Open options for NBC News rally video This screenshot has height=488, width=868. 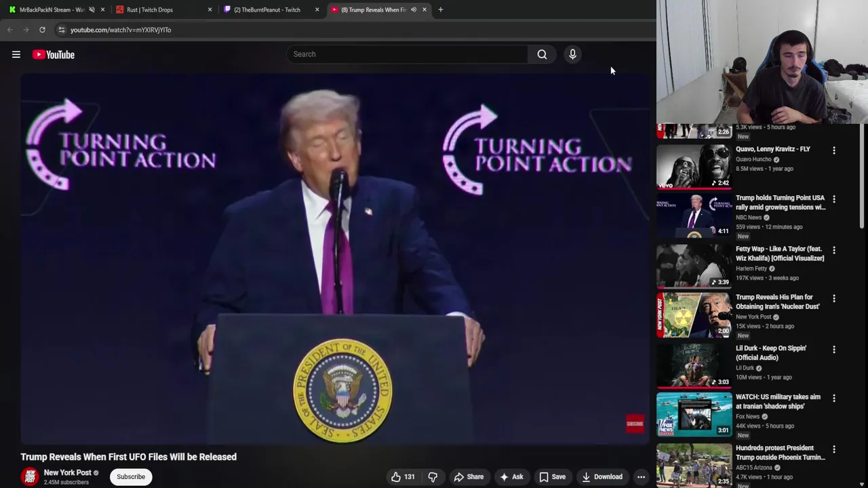point(834,199)
